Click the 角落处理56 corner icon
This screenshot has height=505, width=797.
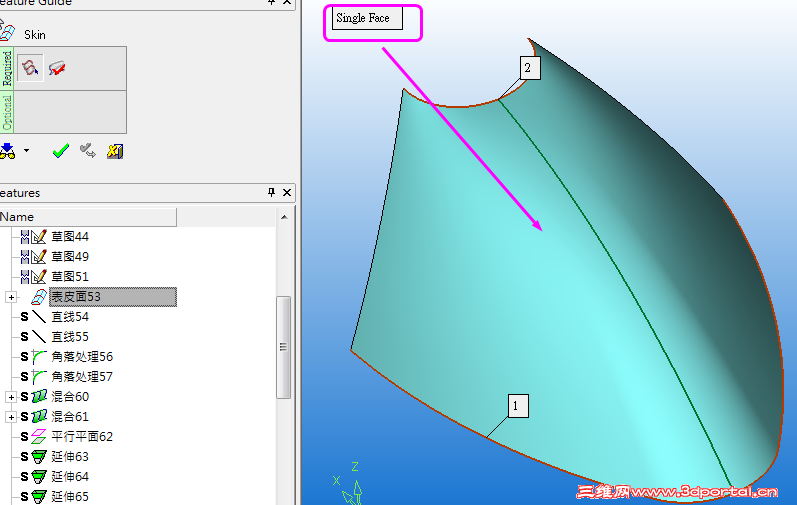(39, 357)
